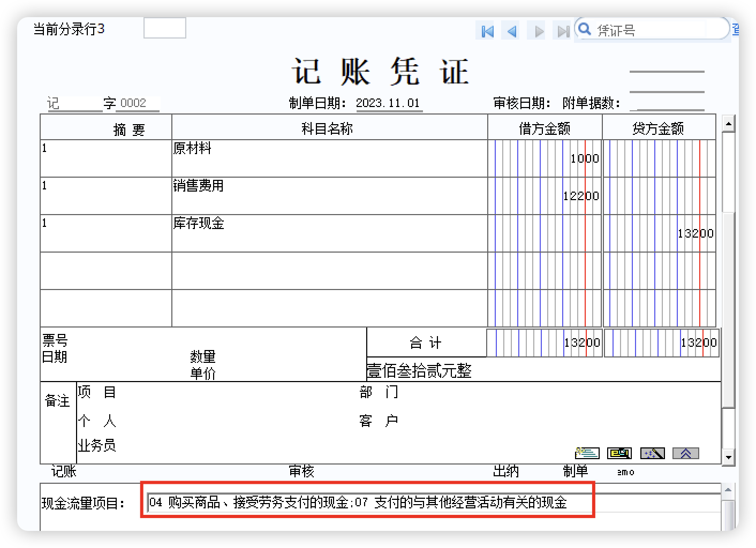Navigate to the previous voucher
Viewport: 756px width, 548px height.
(x=511, y=31)
